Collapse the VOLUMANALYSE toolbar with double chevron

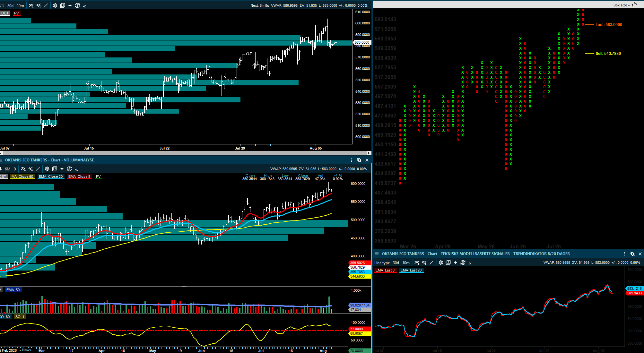[76, 169]
